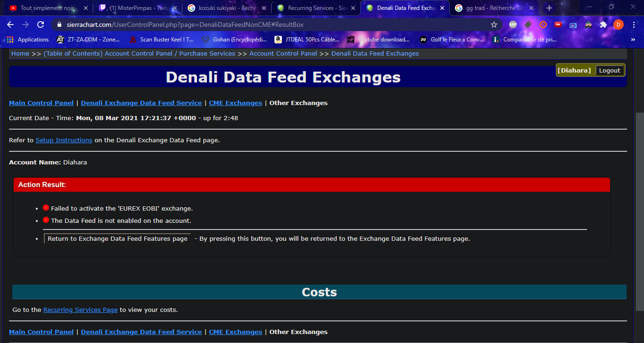Image resolution: width=644 pixels, height=343 pixels.
Task: Switch to the kozuki sukiyaki search tab
Action: pos(227,8)
